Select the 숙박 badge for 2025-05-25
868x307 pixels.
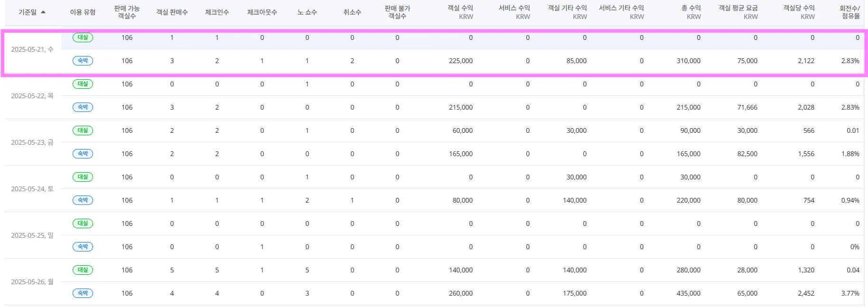(x=83, y=247)
